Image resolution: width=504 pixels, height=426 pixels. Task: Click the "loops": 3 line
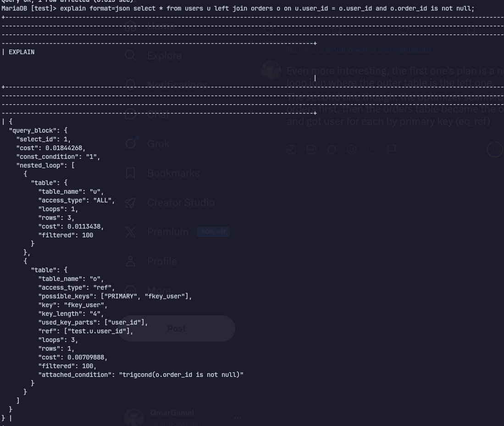point(58,340)
